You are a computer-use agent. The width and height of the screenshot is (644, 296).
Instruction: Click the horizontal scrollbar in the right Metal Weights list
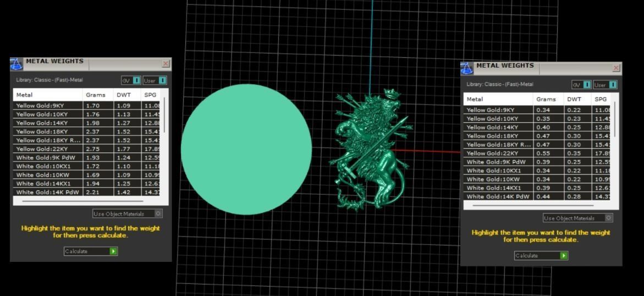coord(533,205)
